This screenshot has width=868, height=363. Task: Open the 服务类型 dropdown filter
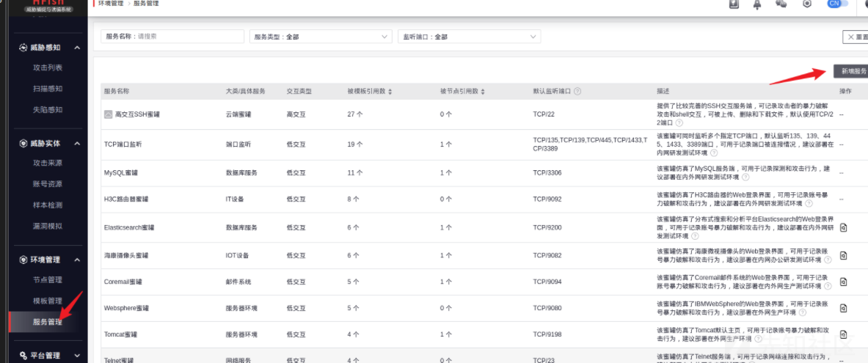coord(321,37)
